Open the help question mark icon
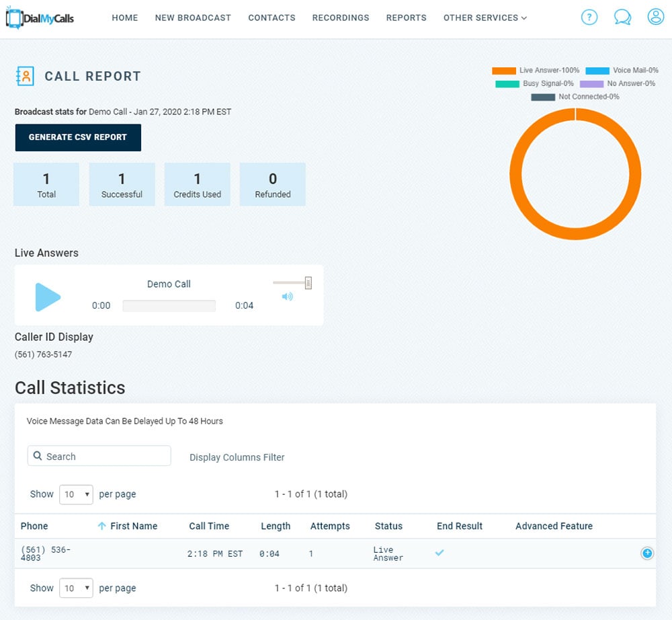 (x=589, y=17)
